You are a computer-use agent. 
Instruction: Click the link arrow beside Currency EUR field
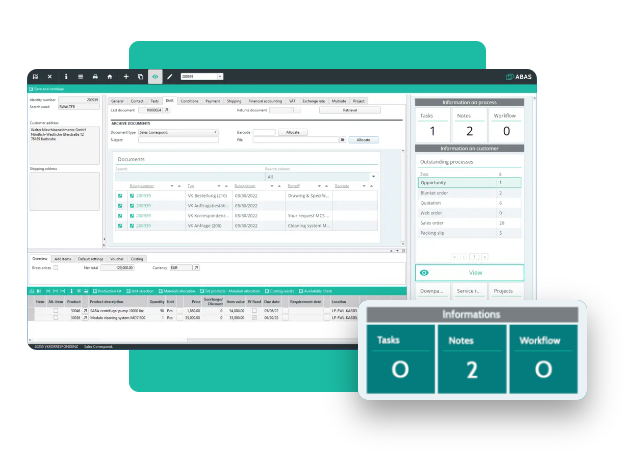pos(196,268)
